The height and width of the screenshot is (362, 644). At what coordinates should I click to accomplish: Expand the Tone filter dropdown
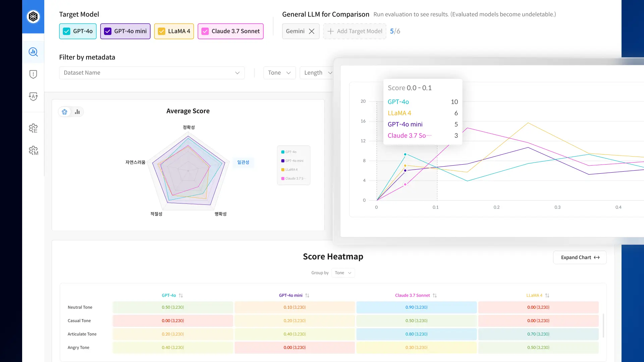tap(279, 73)
